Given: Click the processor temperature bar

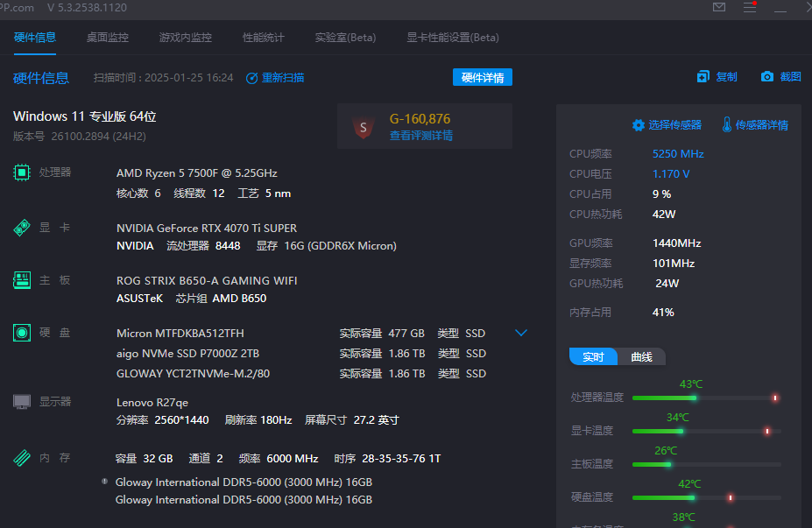Looking at the screenshot, I should point(705,398).
